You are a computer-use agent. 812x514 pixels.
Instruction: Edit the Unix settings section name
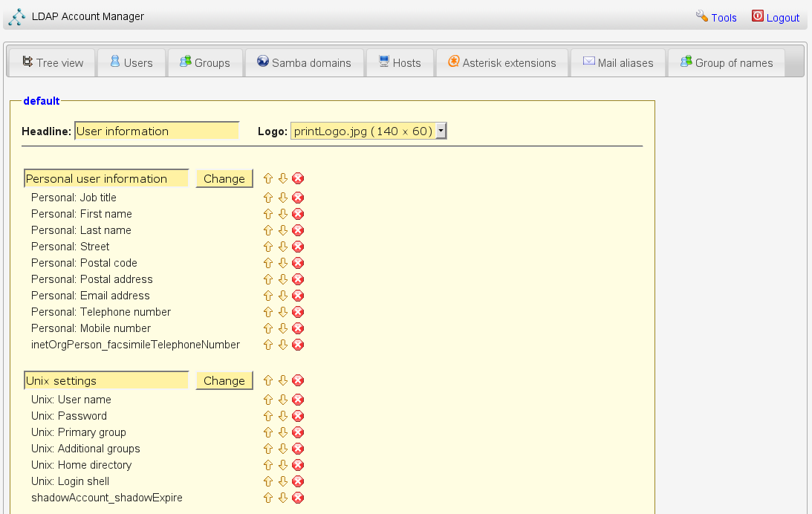(106, 380)
